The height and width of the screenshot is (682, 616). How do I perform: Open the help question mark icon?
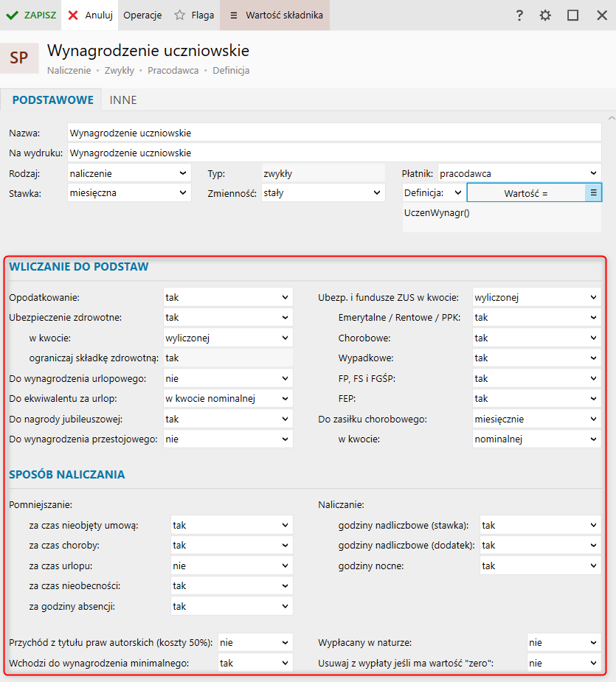(519, 15)
